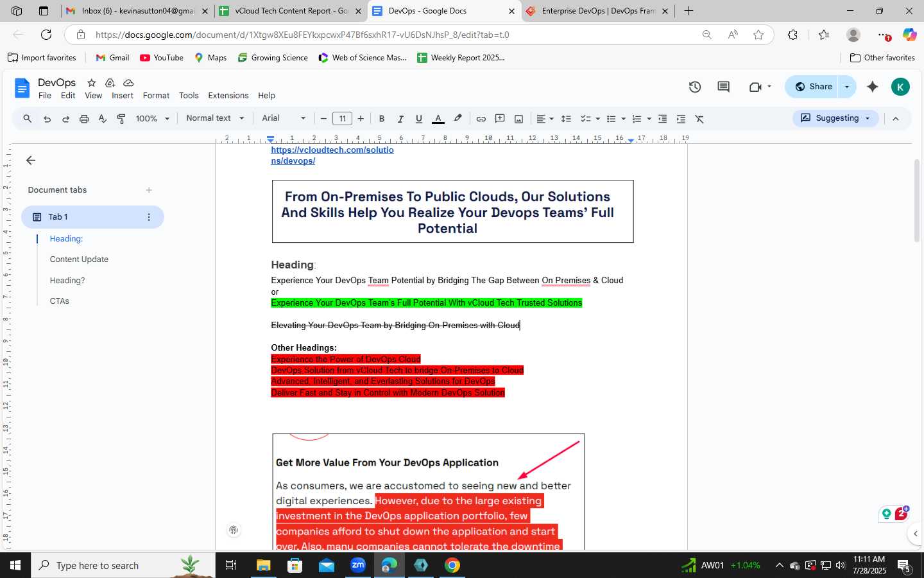924x578 pixels.
Task: Open the File menu
Action: point(45,96)
